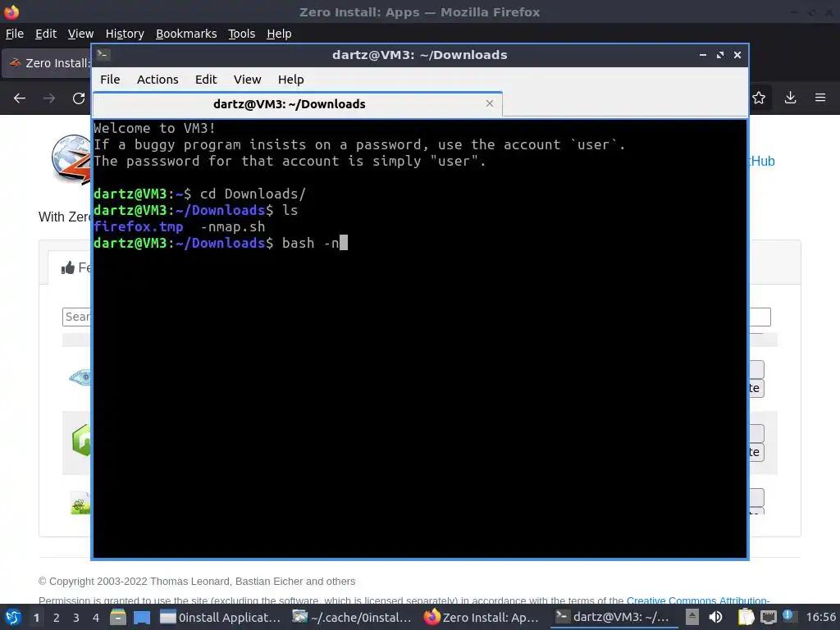
Task: Click the tray removable media eject icon
Action: pyautogui.click(x=692, y=617)
